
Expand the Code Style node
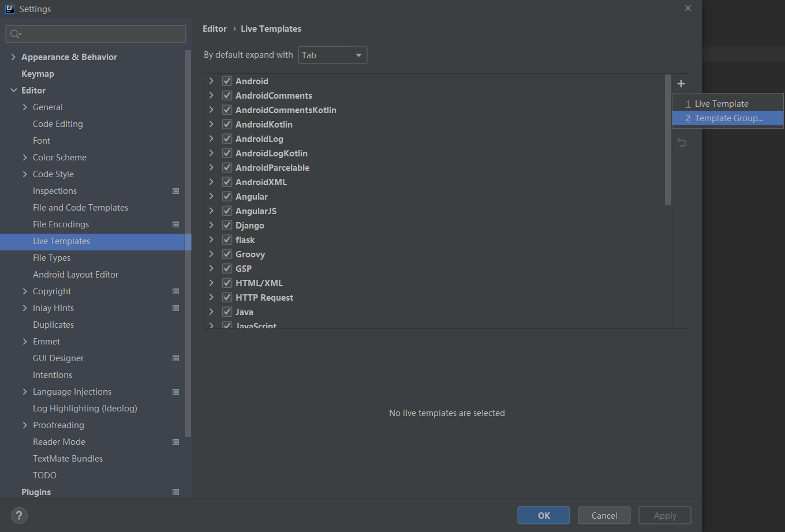coord(25,174)
